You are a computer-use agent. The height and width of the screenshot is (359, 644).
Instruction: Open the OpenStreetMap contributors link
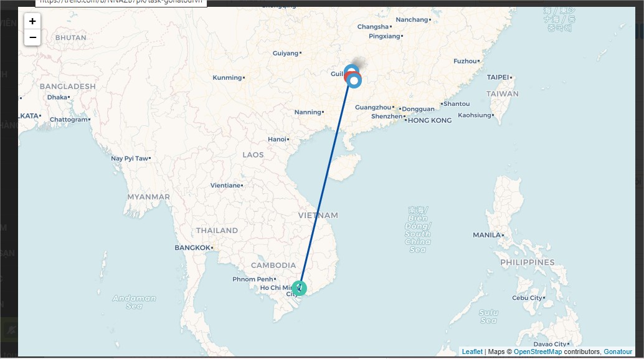[537, 352]
